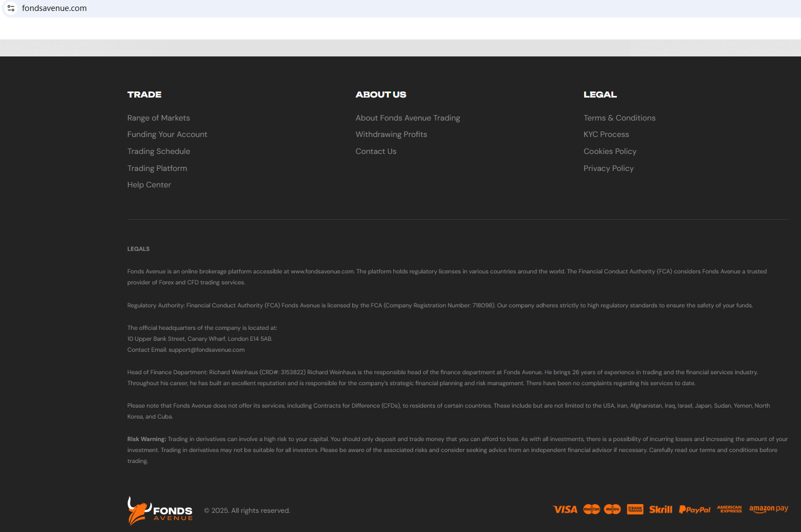Go to the Trading Schedule page

(x=159, y=151)
